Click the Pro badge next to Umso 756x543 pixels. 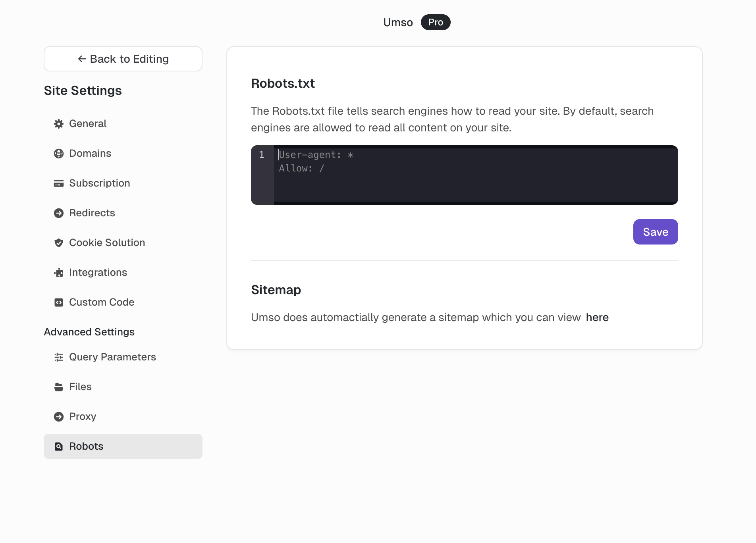pos(435,22)
